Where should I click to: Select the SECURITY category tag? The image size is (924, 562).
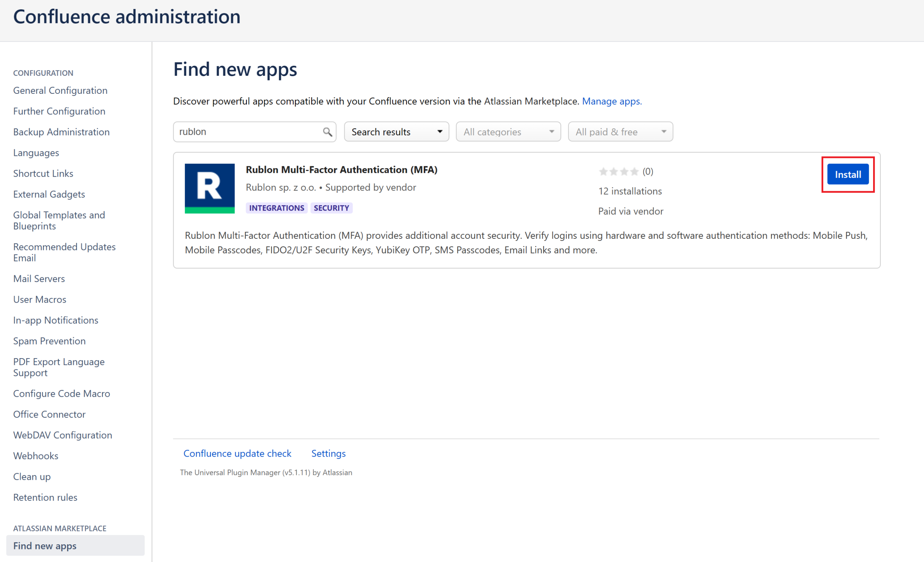(331, 208)
